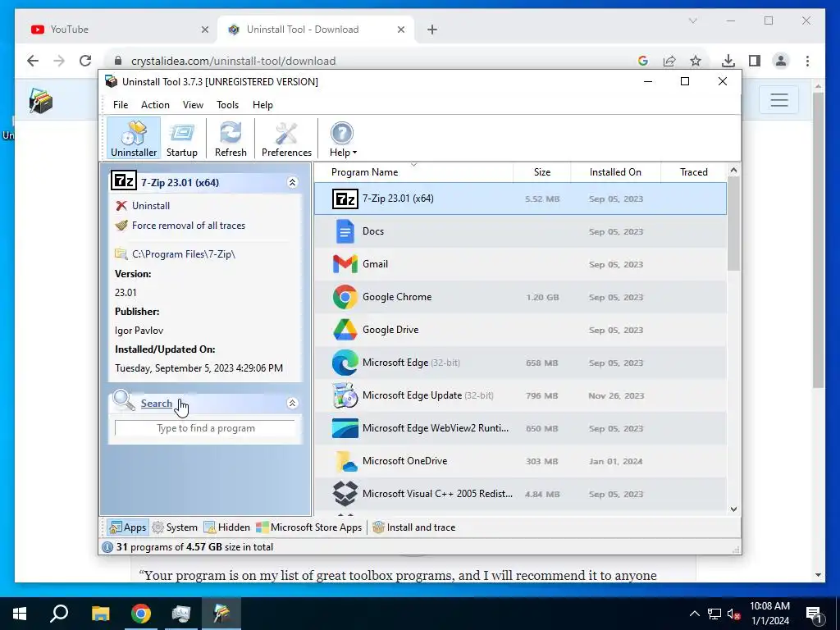This screenshot has width=840, height=630.
Task: Sort by Installed On column
Action: pyautogui.click(x=615, y=172)
